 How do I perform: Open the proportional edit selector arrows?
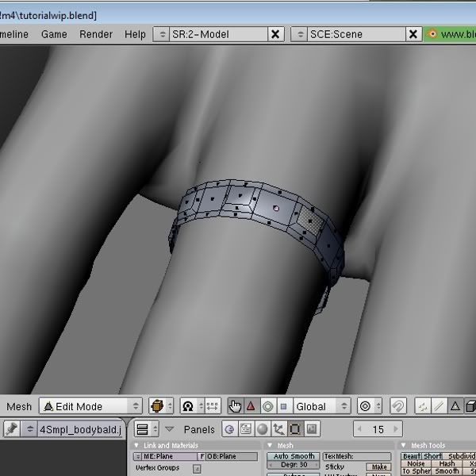click(378, 406)
